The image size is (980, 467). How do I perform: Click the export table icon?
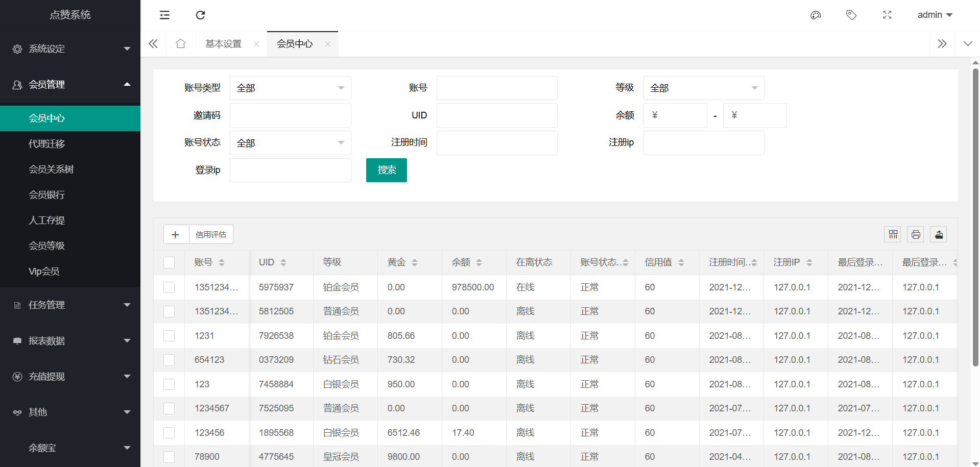(x=939, y=234)
